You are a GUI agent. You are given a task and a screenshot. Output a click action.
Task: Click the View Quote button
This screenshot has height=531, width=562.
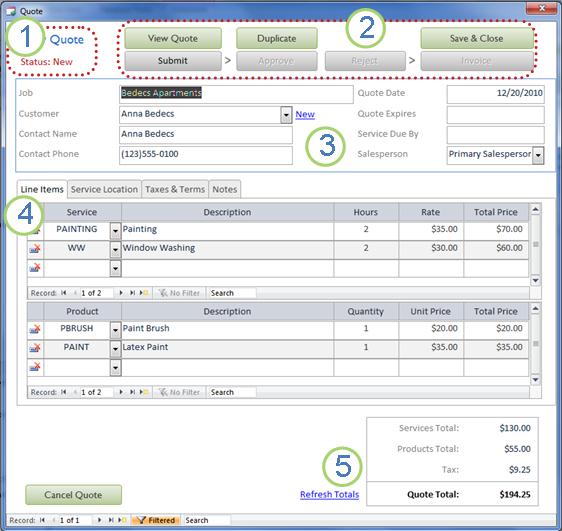173,38
